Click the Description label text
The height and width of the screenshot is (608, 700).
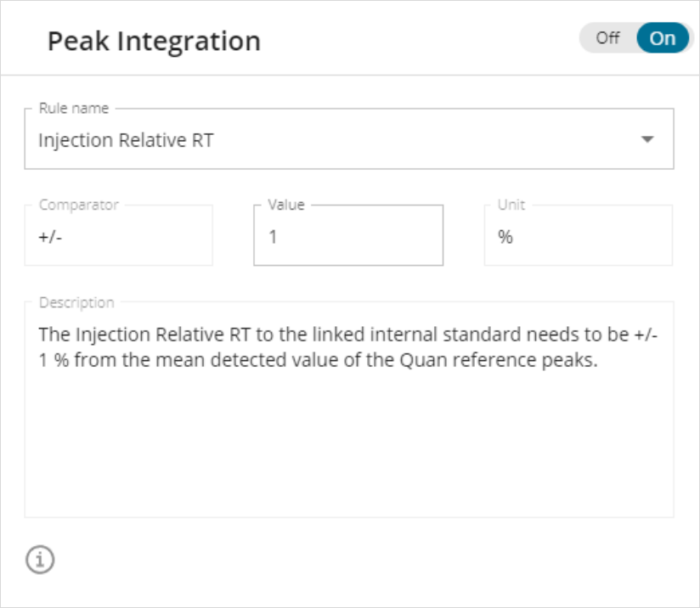(76, 302)
